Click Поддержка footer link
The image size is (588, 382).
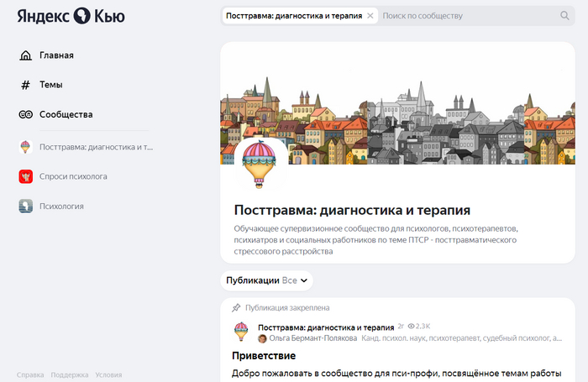(70, 375)
